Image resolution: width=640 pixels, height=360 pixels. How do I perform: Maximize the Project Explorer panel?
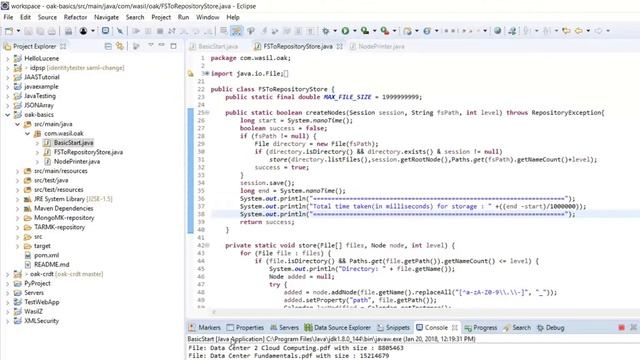pyautogui.click(x=173, y=46)
